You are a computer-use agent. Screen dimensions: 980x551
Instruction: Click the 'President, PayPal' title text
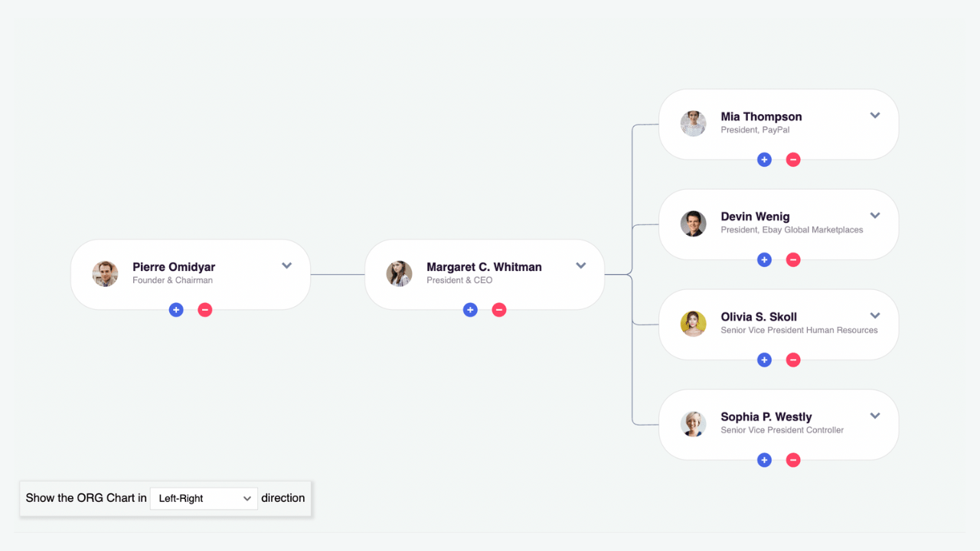[755, 130]
